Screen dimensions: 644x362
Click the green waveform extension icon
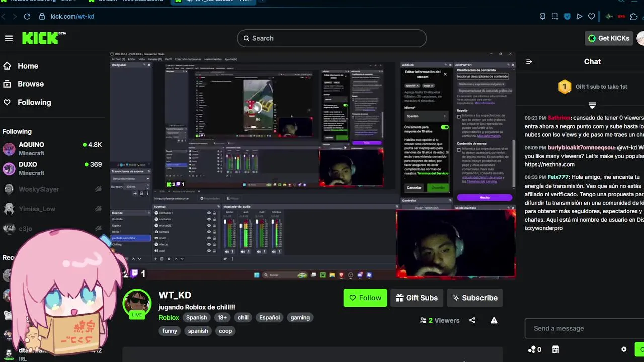609,17
